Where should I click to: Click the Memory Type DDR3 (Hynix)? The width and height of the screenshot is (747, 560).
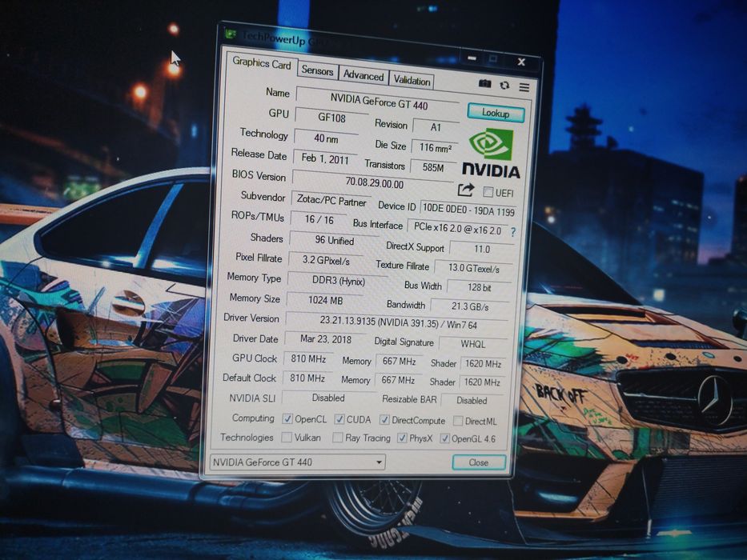click(338, 281)
